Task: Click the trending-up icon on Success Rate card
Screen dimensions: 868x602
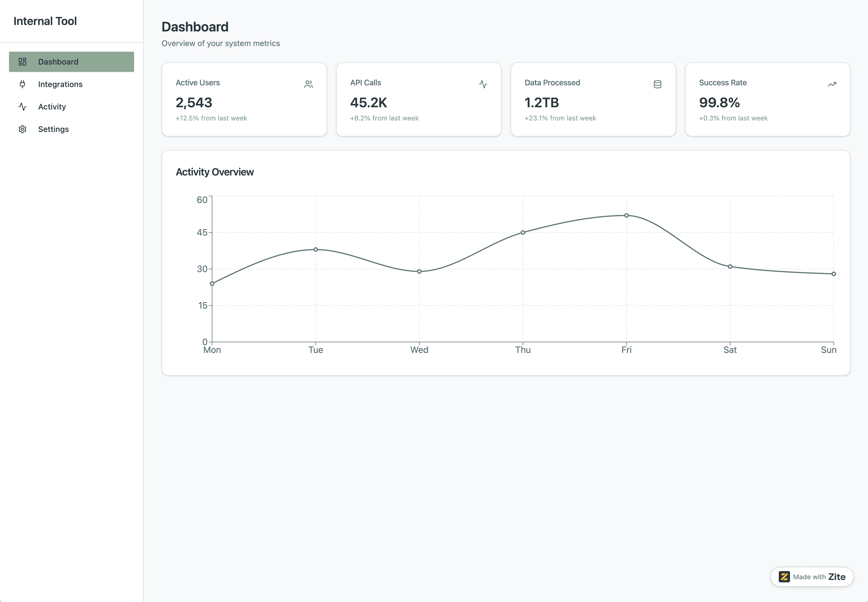Action: pos(832,85)
